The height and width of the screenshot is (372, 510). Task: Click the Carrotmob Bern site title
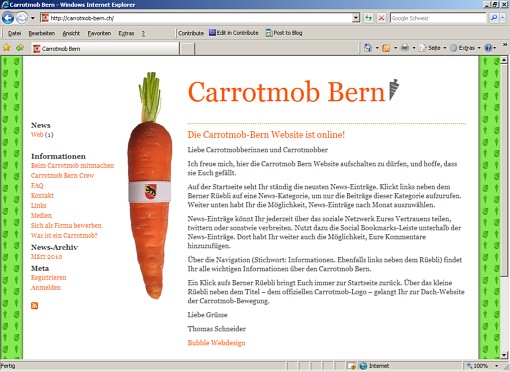[x=287, y=91]
